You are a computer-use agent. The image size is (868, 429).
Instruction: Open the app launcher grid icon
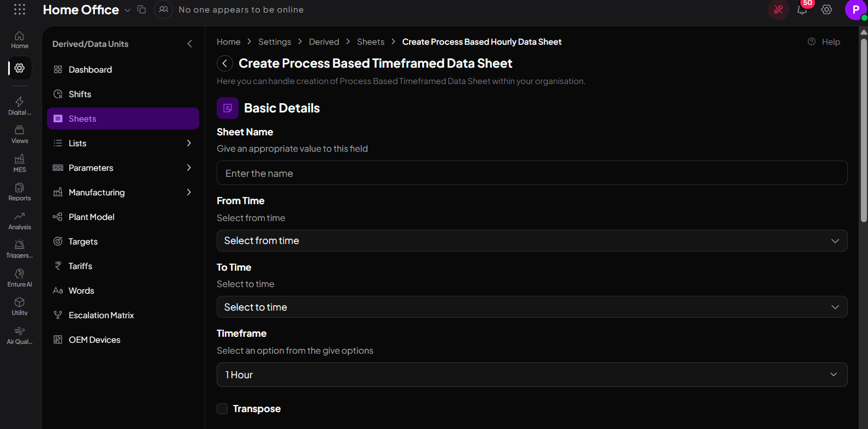[20, 9]
